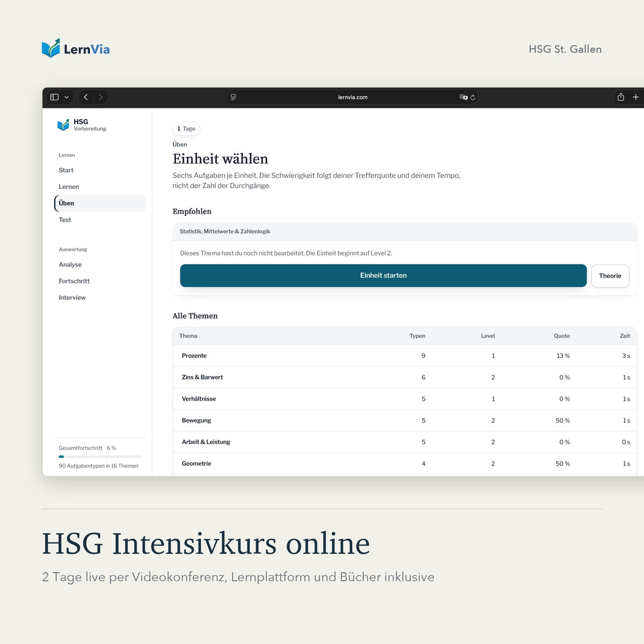Click the 'Alle Themen' heading
This screenshot has height=644, width=644.
coord(195,316)
